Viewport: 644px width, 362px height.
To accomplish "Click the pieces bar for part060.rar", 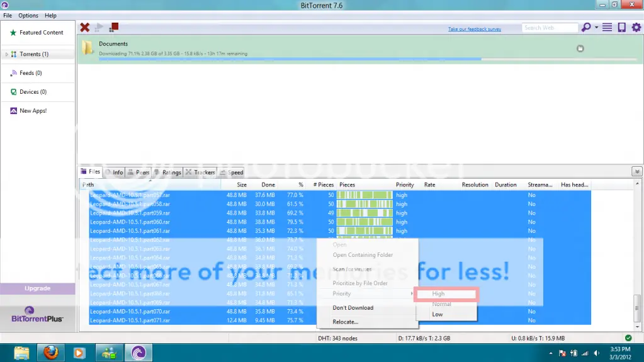I will point(364,222).
